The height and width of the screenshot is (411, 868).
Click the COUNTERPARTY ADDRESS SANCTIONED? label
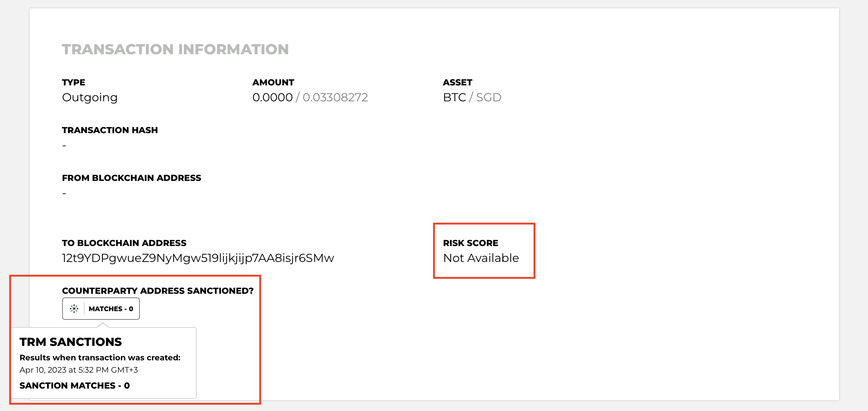pos(158,291)
